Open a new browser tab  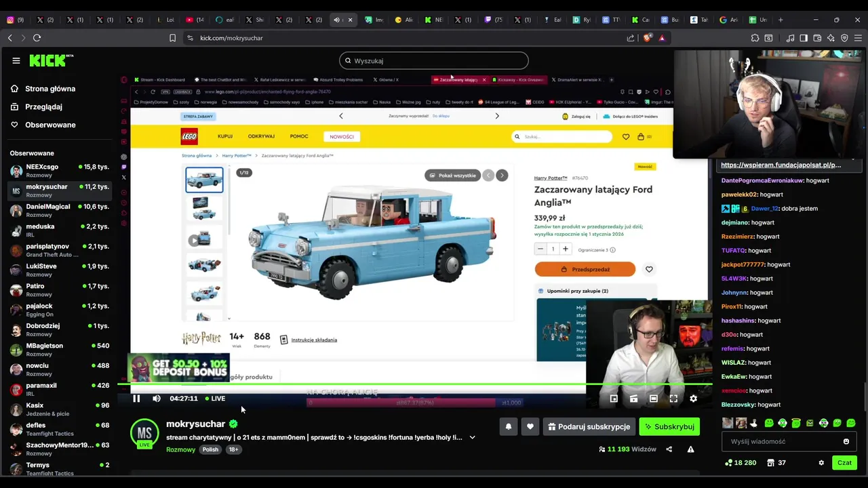[x=781, y=20]
